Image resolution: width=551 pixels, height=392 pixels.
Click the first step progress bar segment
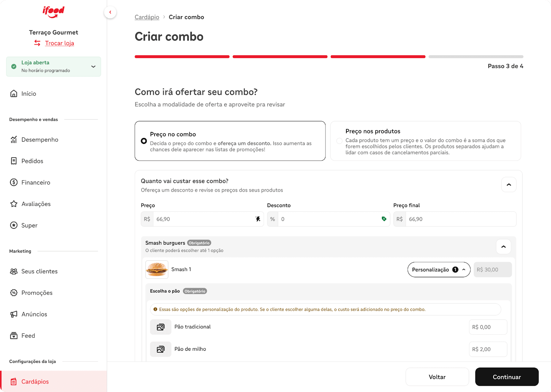[182, 56]
